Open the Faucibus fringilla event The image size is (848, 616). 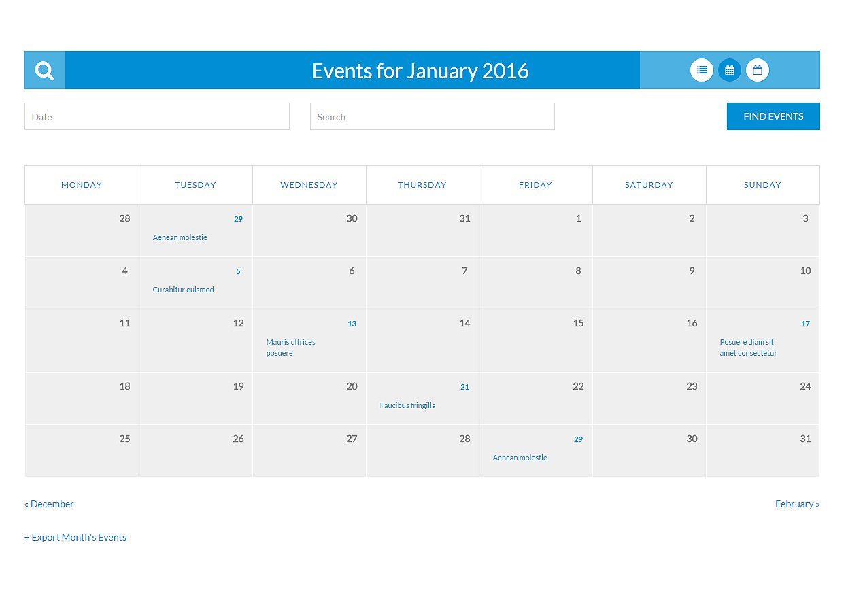407,405
